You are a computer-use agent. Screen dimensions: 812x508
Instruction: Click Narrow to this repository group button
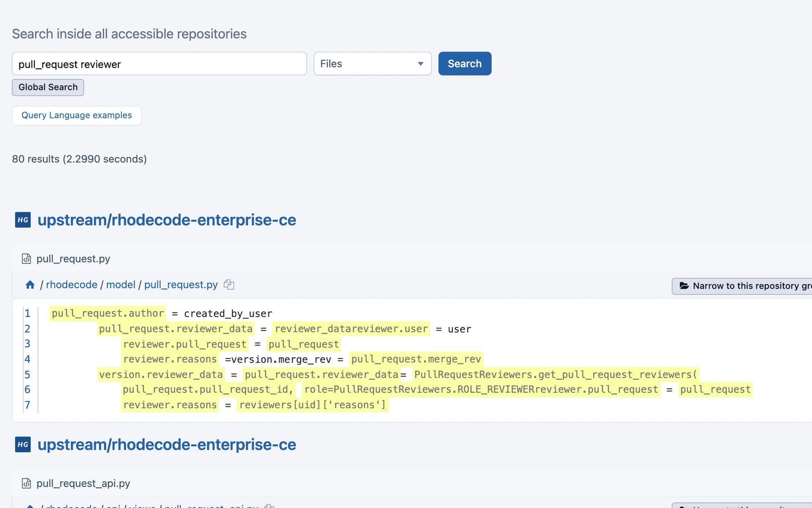742,286
